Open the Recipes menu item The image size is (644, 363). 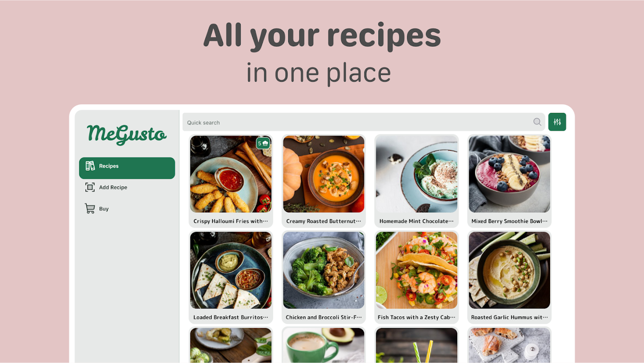(x=127, y=168)
